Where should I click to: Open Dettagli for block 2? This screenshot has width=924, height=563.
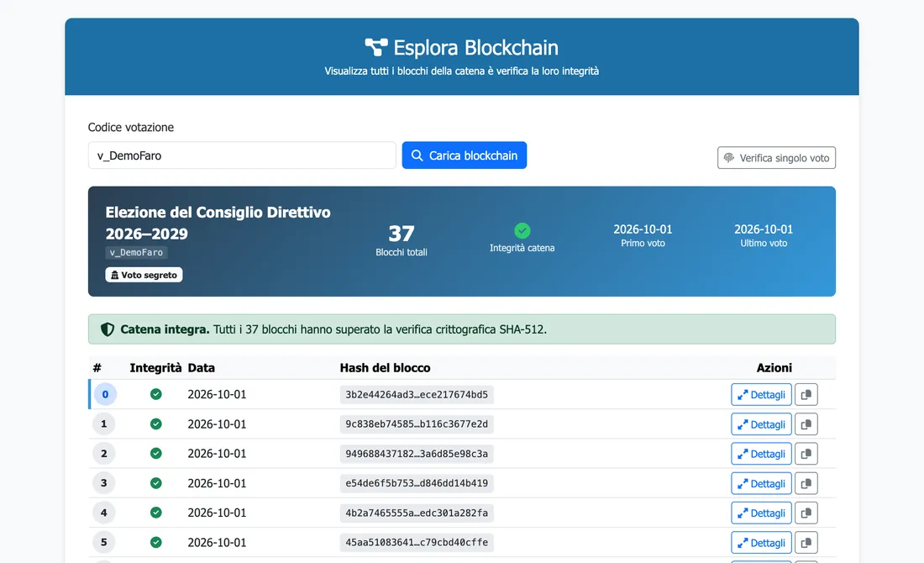(x=761, y=454)
